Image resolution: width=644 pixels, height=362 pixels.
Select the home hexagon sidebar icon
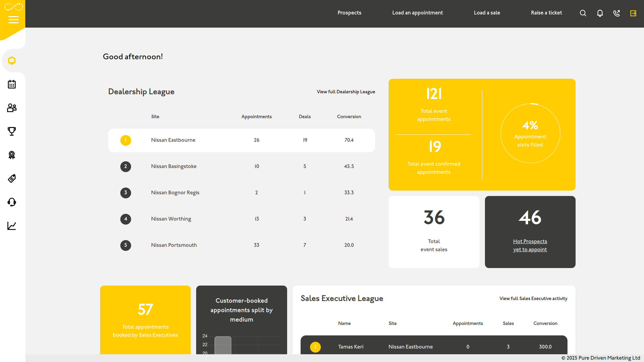pyautogui.click(x=12, y=61)
